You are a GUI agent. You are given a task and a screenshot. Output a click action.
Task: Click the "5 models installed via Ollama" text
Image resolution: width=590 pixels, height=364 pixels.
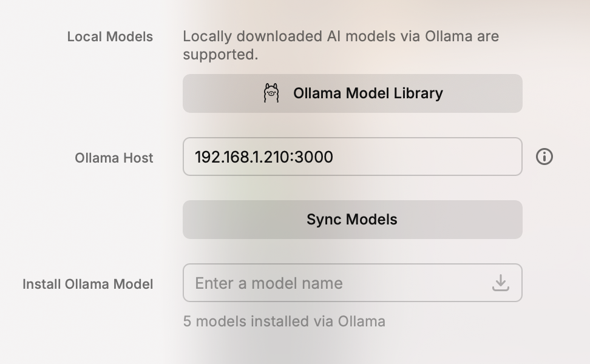click(284, 322)
